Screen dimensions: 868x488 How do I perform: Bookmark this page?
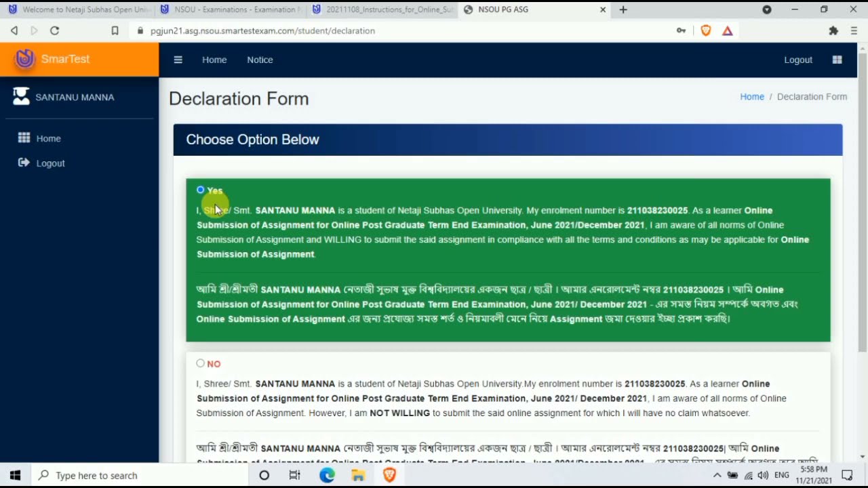pos(115,30)
